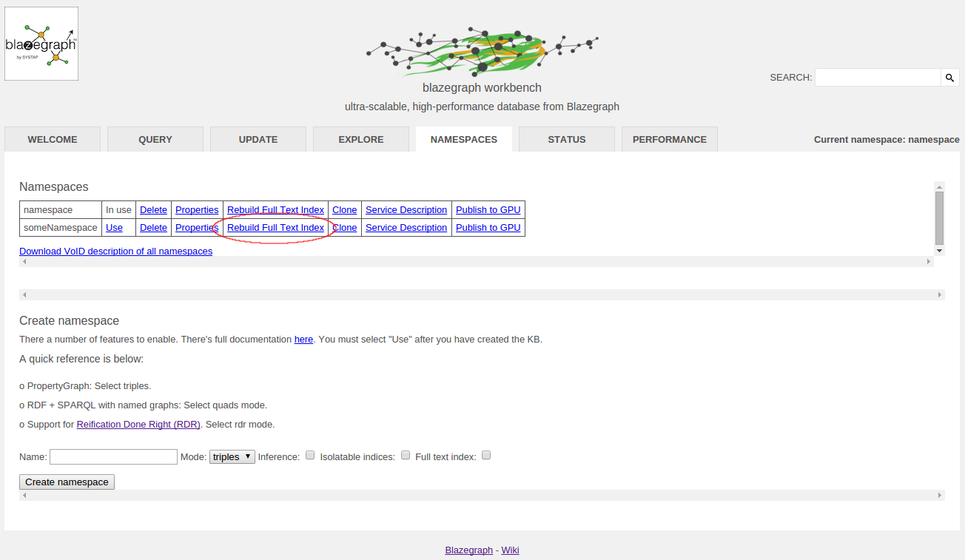Click the right arrow of bottom horizontal scrollbar
Screen dimensions: 965x560
940,495
